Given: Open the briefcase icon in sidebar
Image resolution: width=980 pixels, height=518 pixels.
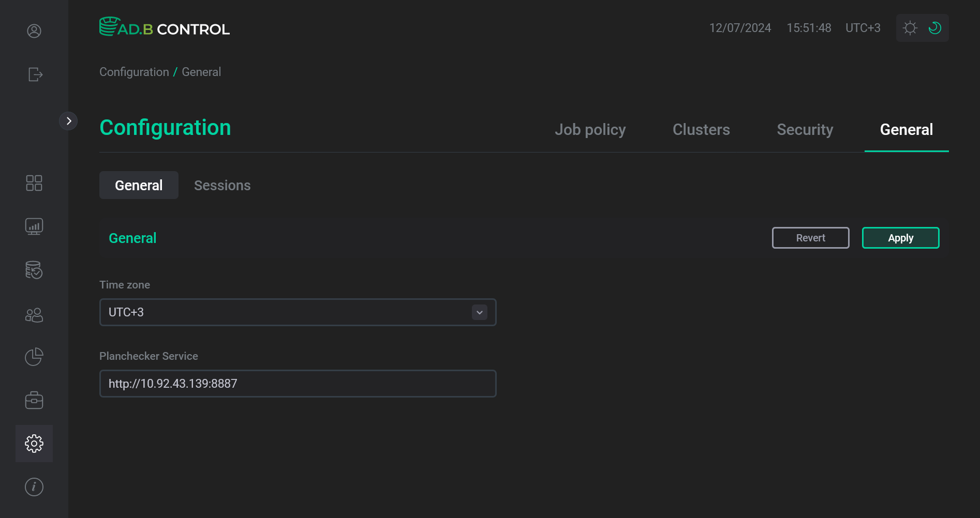Looking at the screenshot, I should 34,400.
